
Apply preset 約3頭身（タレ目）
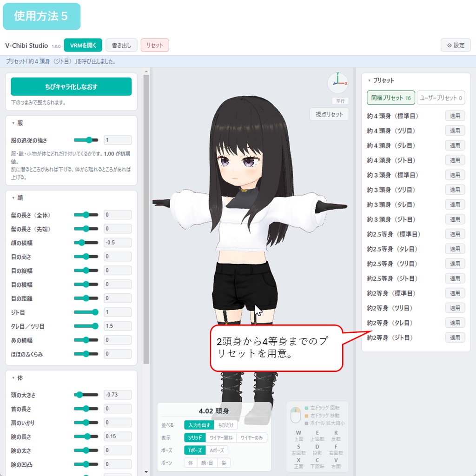(455, 205)
